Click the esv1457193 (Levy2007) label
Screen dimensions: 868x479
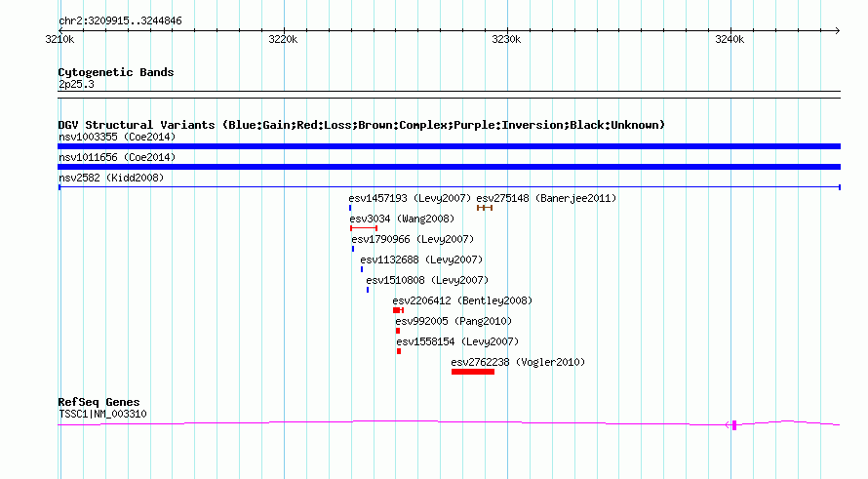click(x=410, y=198)
